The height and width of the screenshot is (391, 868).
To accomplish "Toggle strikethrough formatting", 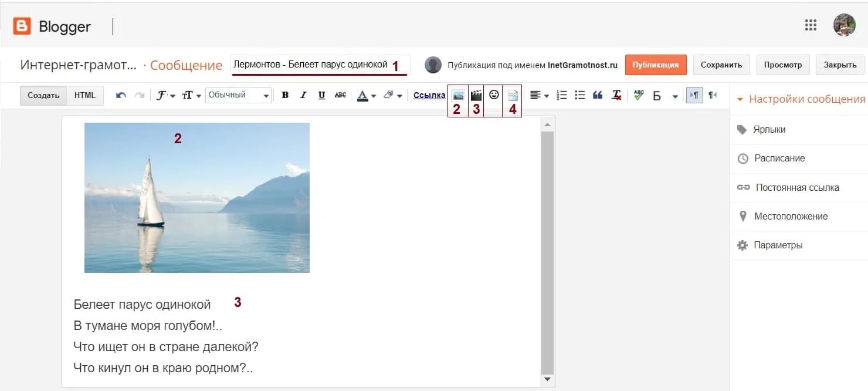I will 340,95.
